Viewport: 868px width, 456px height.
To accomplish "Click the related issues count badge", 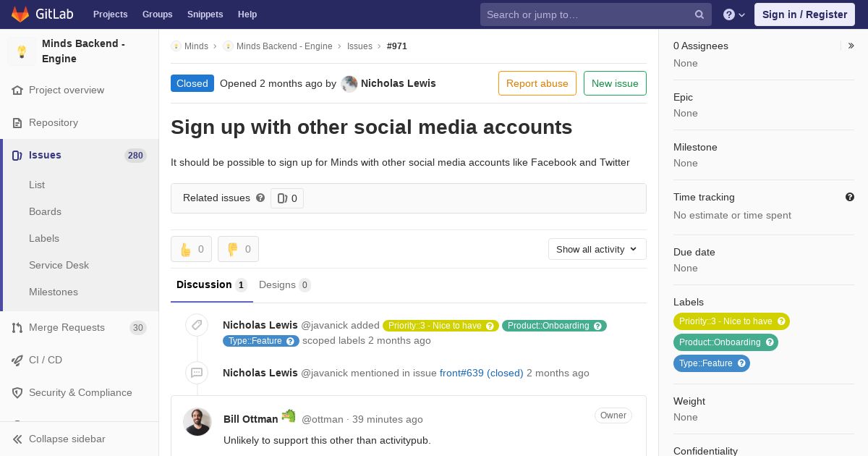I will [287, 198].
